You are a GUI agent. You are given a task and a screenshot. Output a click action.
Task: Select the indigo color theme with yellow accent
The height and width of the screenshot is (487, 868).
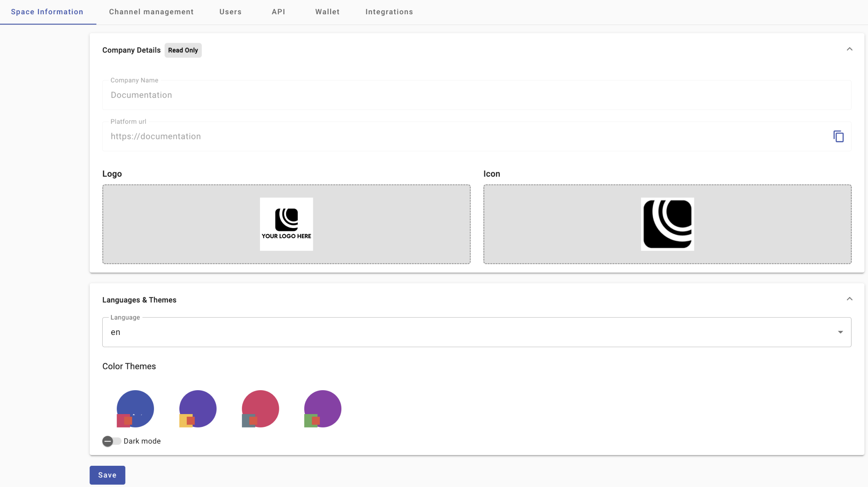[198, 408]
